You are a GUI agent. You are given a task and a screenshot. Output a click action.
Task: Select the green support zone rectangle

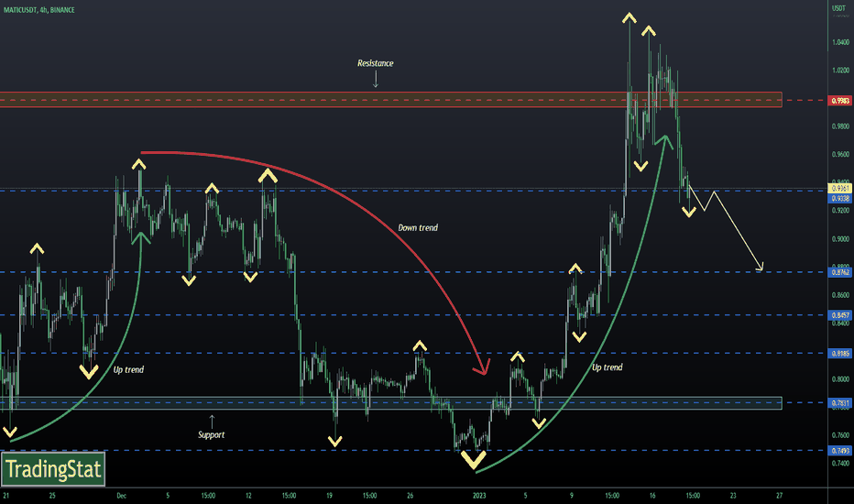click(x=390, y=403)
